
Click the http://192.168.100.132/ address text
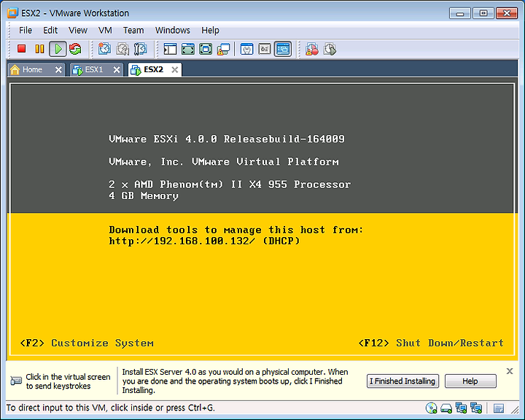[x=182, y=241]
